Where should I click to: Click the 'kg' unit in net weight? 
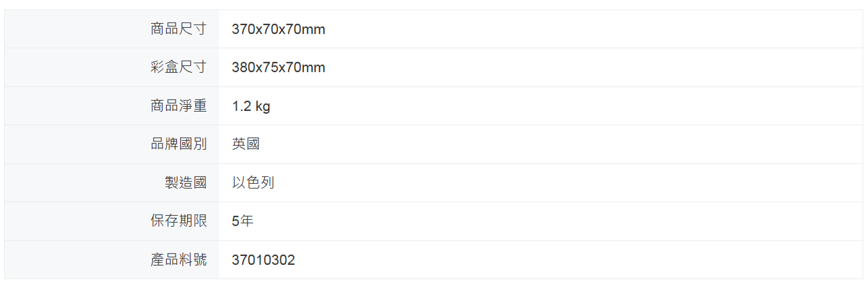pyautogui.click(x=263, y=106)
